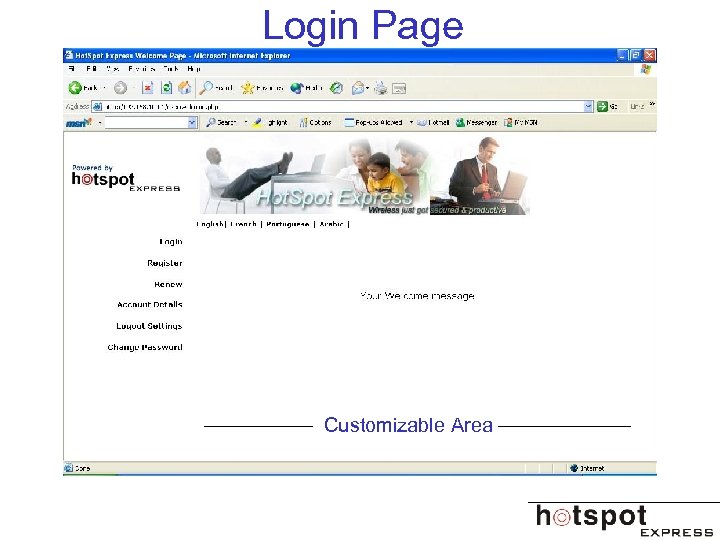
Task: Switch language to French
Action: pos(243,224)
